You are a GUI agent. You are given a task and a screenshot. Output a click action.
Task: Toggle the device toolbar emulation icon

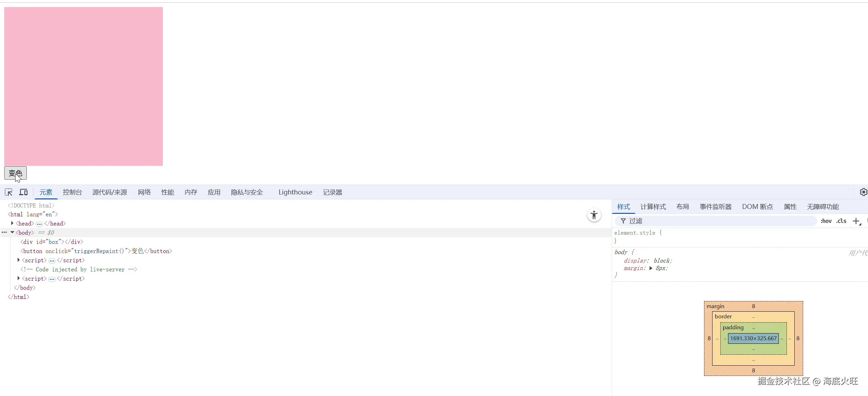click(x=23, y=192)
